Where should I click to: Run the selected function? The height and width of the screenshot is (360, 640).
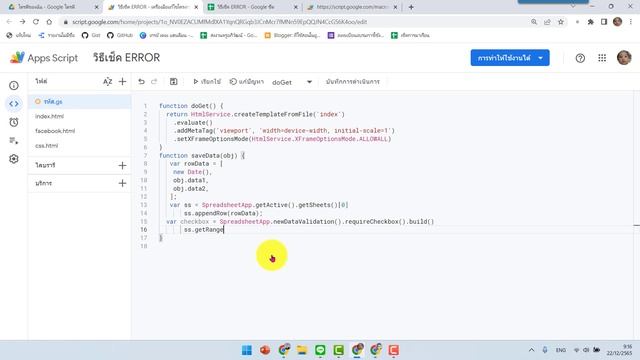(207, 82)
